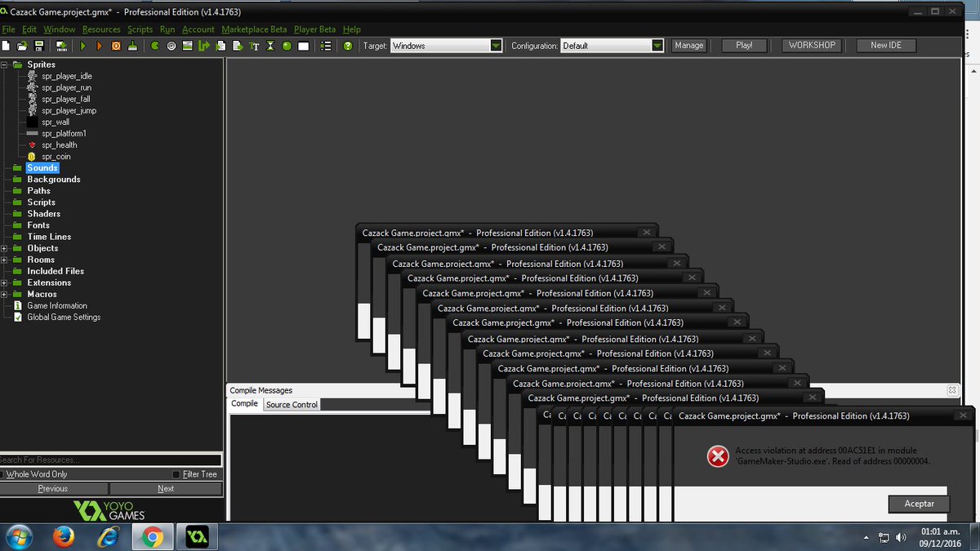Click the Previous search button
Viewport: 980px width, 551px height.
tap(53, 488)
